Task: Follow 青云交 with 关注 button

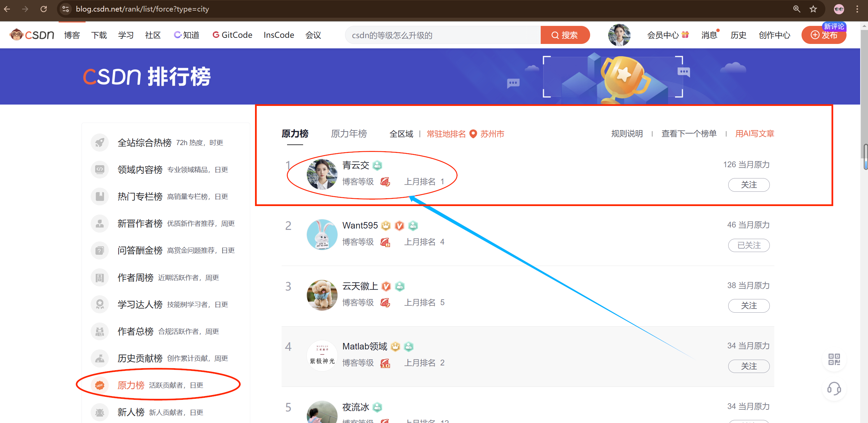Action: [749, 185]
